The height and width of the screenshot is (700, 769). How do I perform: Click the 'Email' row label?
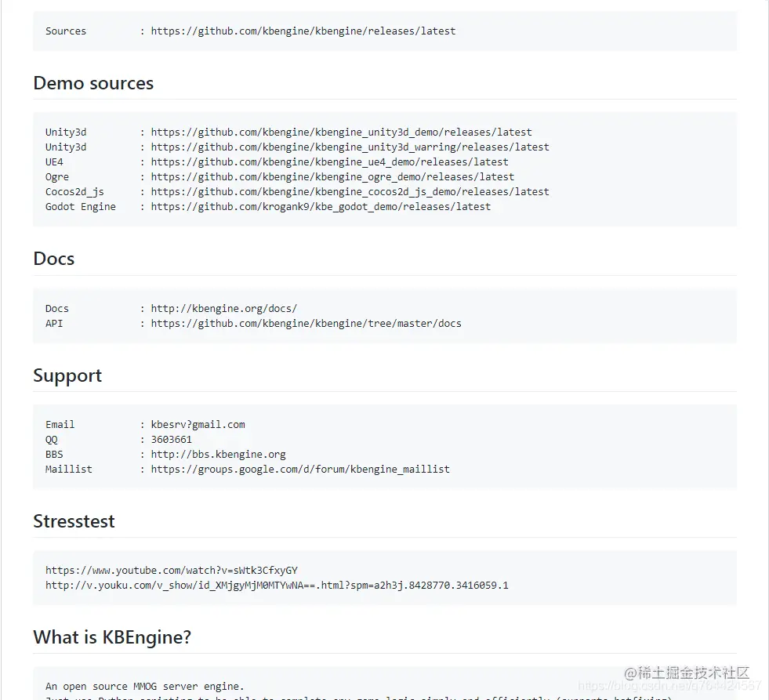click(x=60, y=425)
